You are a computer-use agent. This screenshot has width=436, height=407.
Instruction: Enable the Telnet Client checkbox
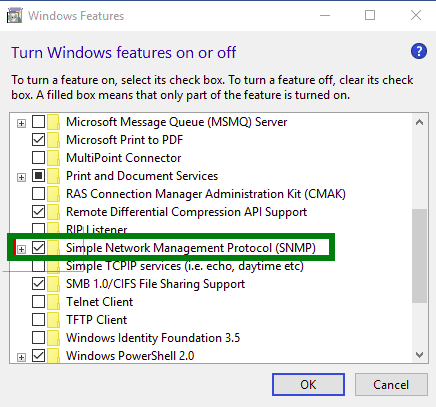click(38, 302)
